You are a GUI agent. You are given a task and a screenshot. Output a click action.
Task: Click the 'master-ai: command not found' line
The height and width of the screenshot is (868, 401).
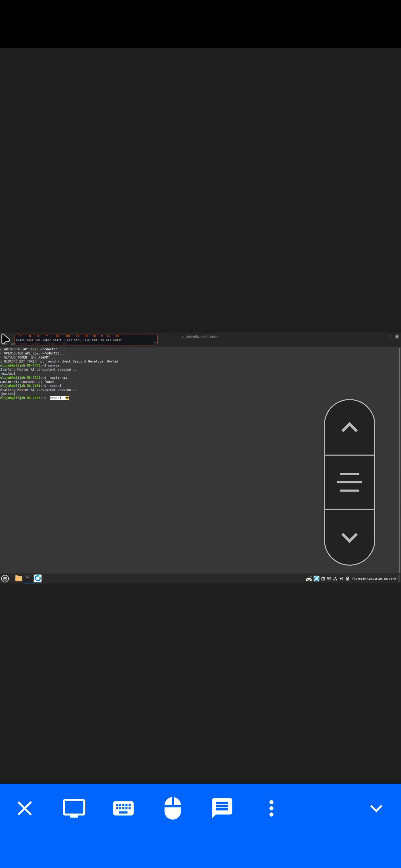coord(27,382)
